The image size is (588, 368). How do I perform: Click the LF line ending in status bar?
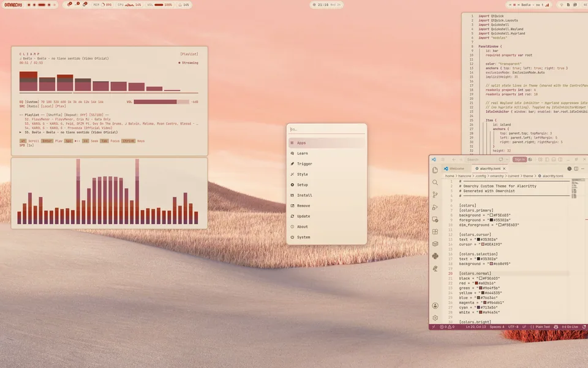[x=524, y=327]
